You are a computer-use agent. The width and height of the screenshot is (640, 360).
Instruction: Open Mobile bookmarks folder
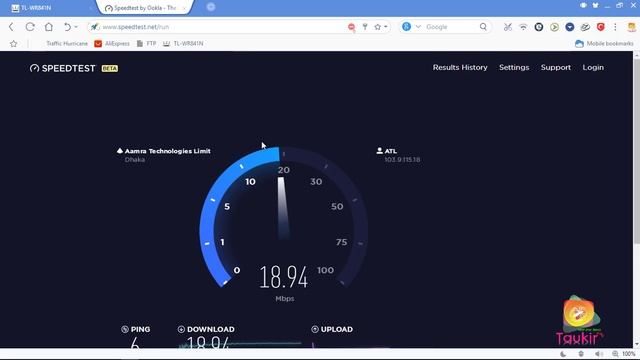[604, 43]
